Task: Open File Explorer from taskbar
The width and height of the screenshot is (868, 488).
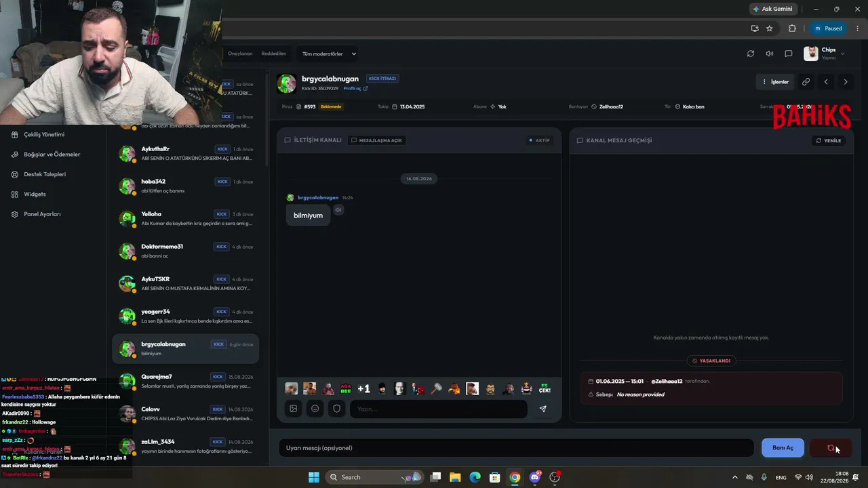Action: [x=455, y=477]
